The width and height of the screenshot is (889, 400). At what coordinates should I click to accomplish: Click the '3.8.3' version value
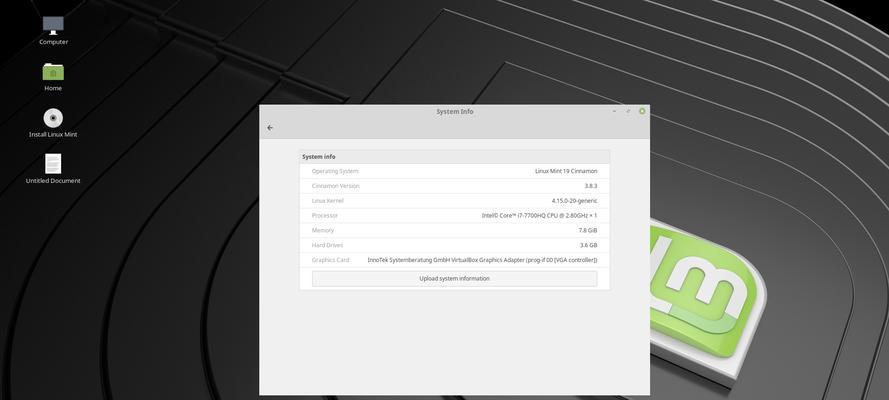(x=591, y=186)
